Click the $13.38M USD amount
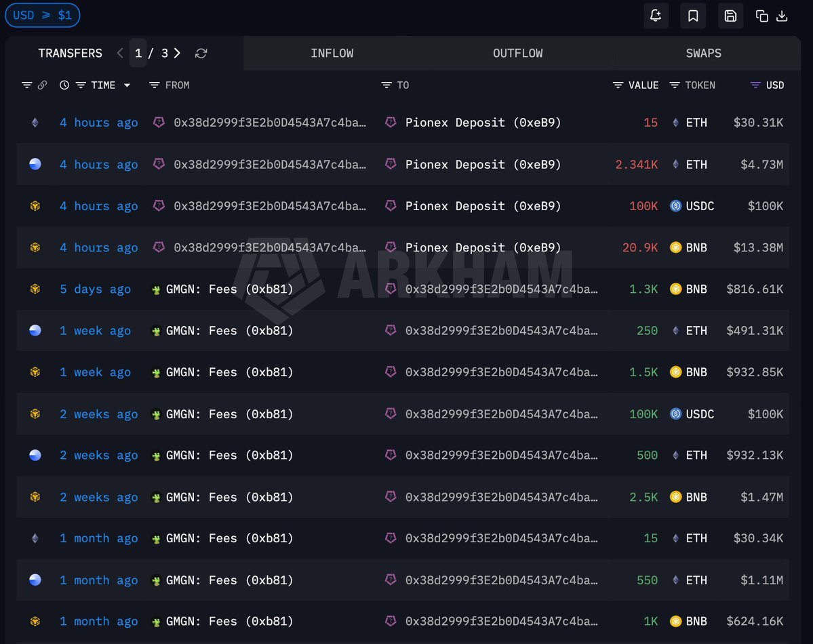813x644 pixels. 758,247
